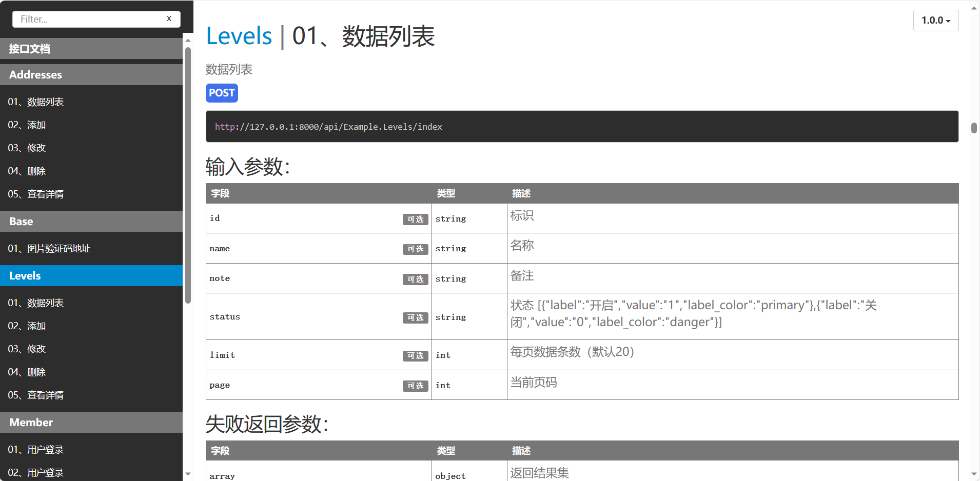Open 05、查看详情 under Addresses
Image resolution: width=980 pixels, height=481 pixels.
(36, 194)
